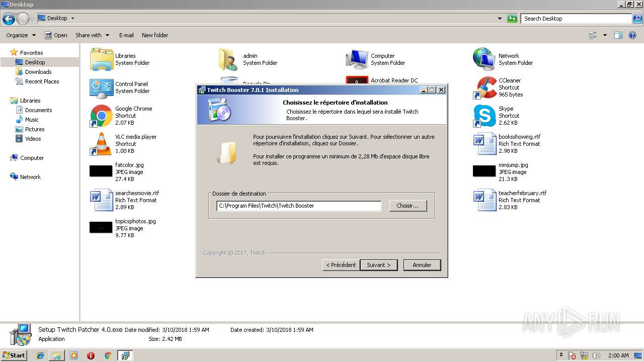Screen dimensions: 644x362
Task: Expand the Desktop address bar breadcrumb arrow
Action: [x=72, y=18]
